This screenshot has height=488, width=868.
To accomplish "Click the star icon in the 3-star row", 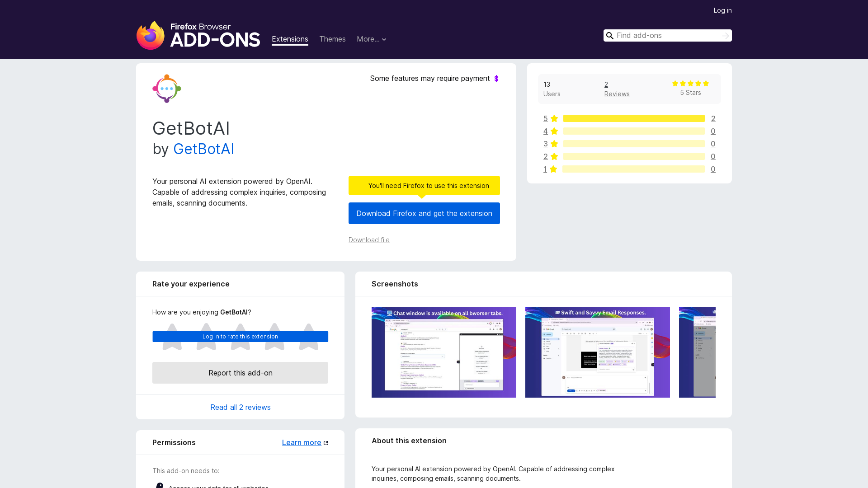I will click(x=554, y=144).
